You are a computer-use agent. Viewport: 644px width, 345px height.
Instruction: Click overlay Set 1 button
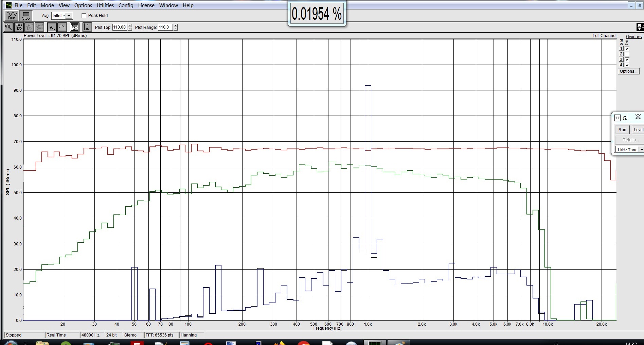point(621,49)
